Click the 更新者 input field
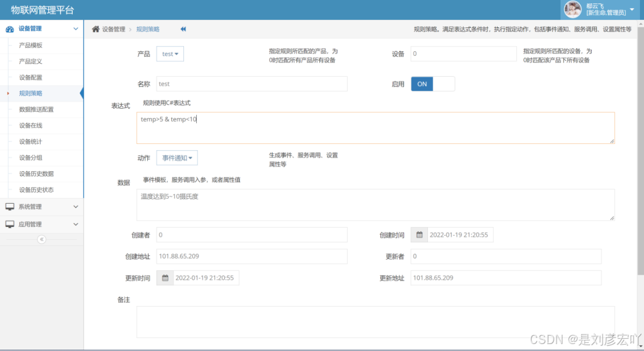 tap(506, 256)
